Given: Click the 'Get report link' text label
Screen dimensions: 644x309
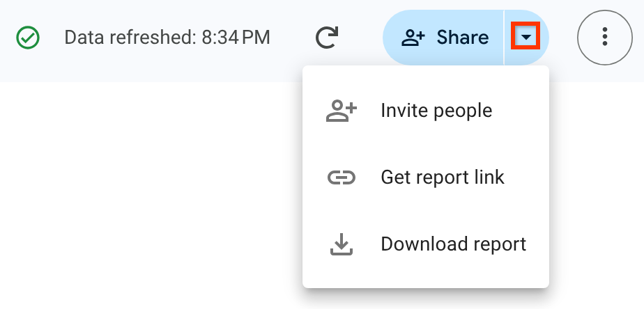Looking at the screenshot, I should click(443, 177).
